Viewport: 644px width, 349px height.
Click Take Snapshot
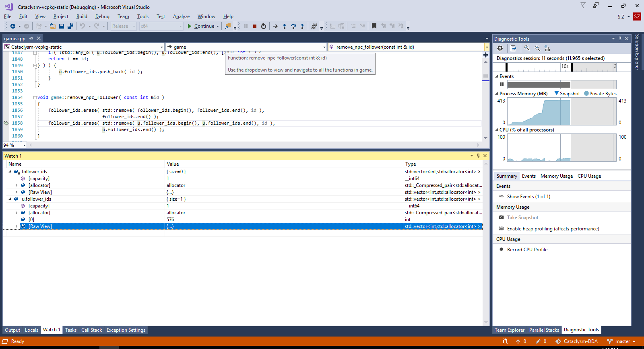click(522, 218)
